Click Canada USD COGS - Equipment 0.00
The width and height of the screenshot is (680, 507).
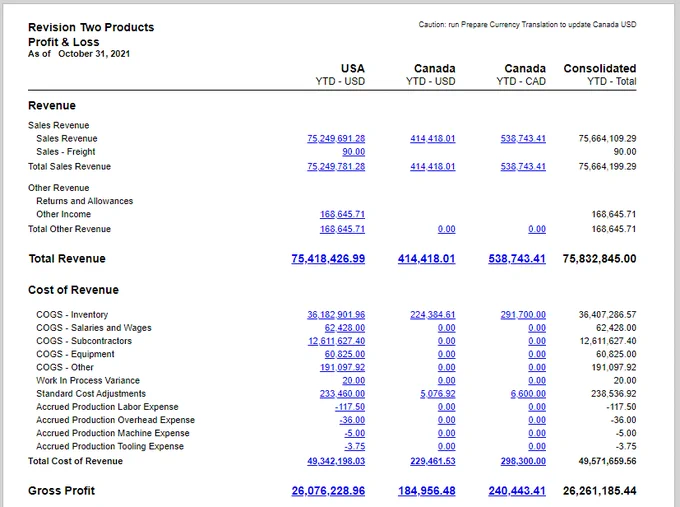point(447,354)
